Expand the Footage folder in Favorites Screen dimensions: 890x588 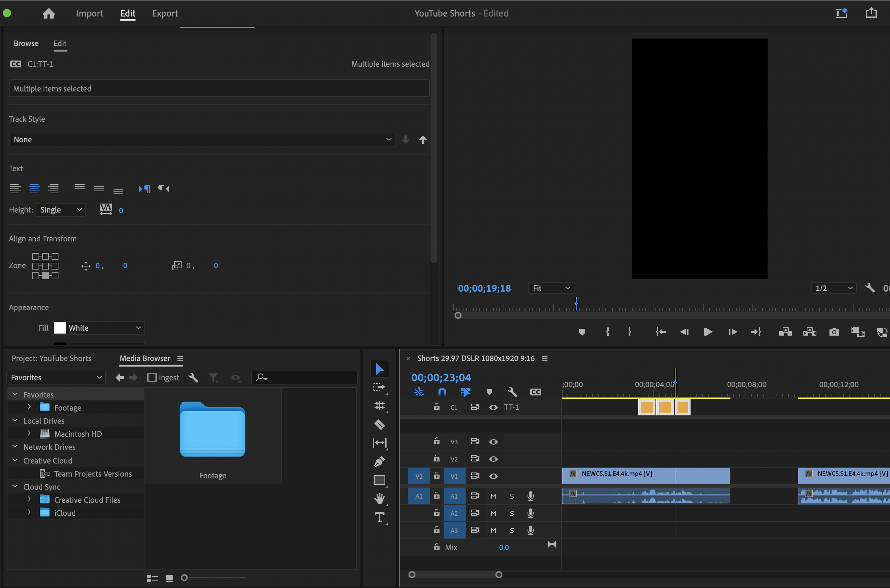click(x=29, y=407)
